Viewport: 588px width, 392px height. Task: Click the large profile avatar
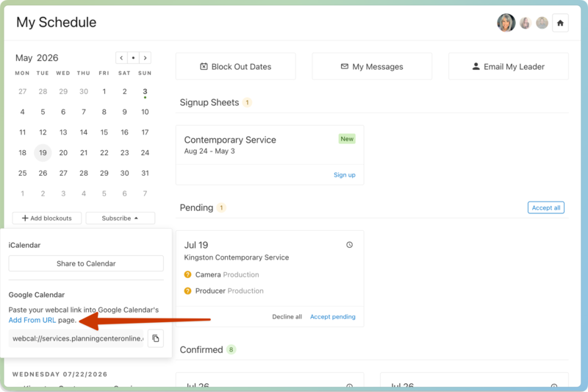[506, 23]
